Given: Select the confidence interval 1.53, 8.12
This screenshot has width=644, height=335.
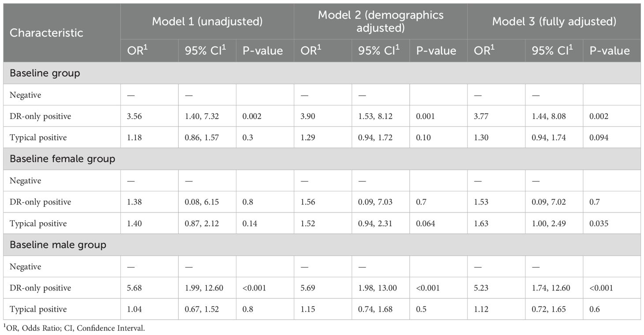Looking at the screenshot, I should (375, 116).
